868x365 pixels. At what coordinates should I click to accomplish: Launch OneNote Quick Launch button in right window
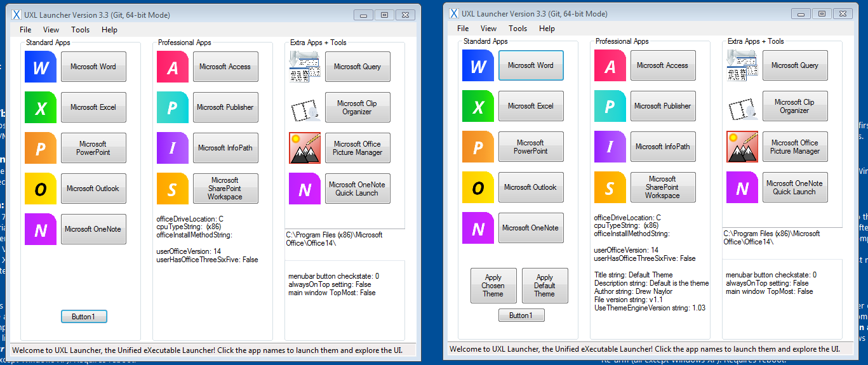pos(795,187)
